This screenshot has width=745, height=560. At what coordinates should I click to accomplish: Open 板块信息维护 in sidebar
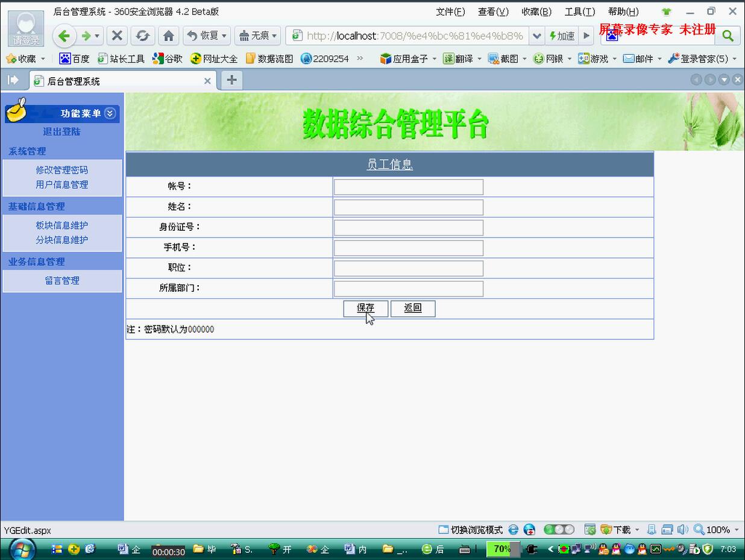pos(61,225)
